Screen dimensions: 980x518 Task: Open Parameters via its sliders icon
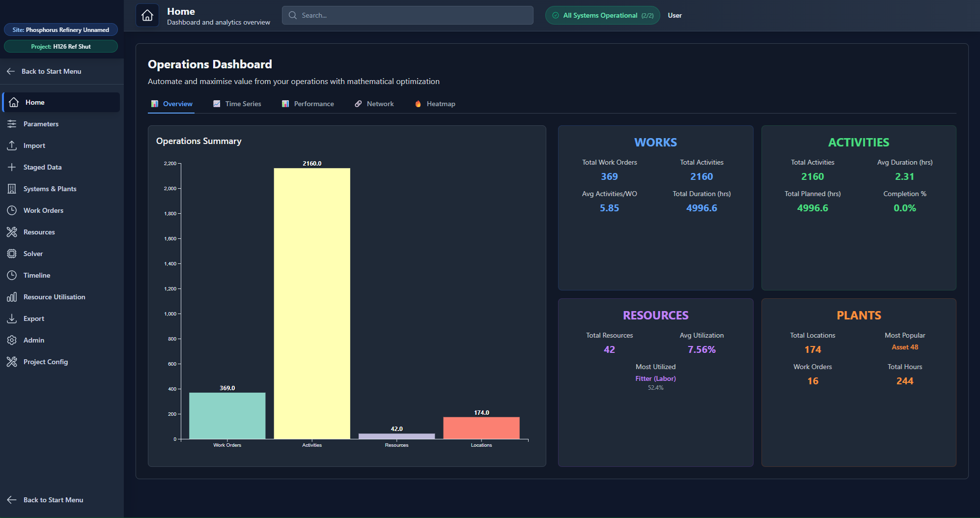pos(12,124)
